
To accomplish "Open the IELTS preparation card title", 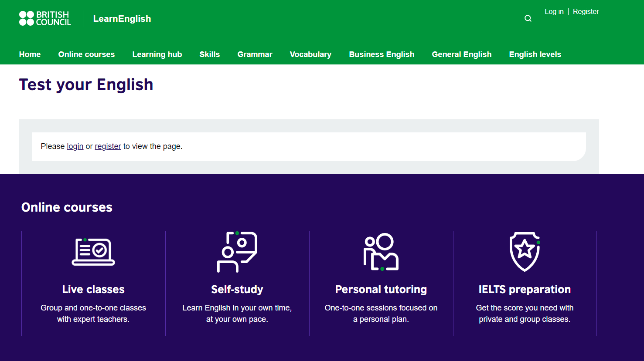I will pos(525,290).
